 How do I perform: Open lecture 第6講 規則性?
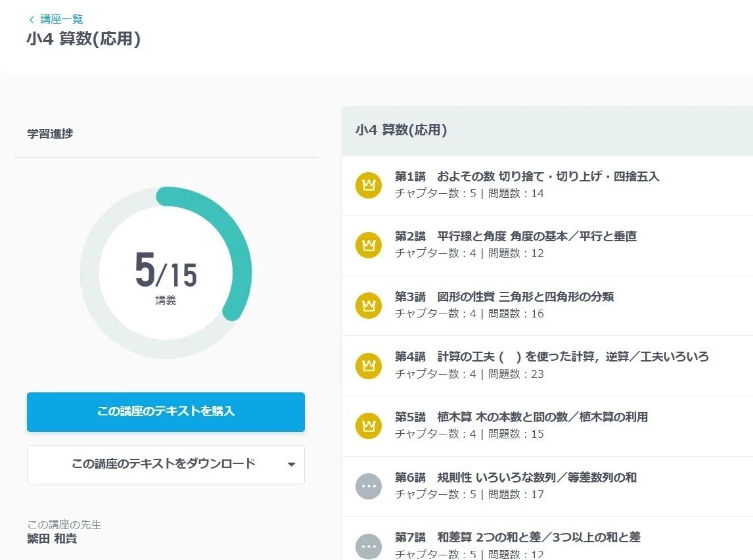click(547, 486)
